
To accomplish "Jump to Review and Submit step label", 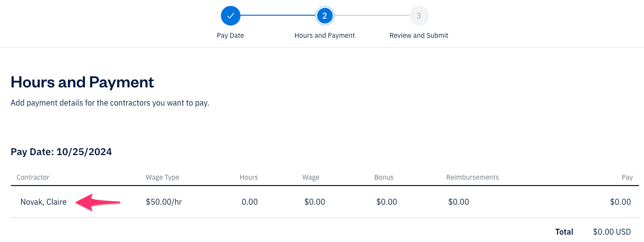I will click(419, 35).
